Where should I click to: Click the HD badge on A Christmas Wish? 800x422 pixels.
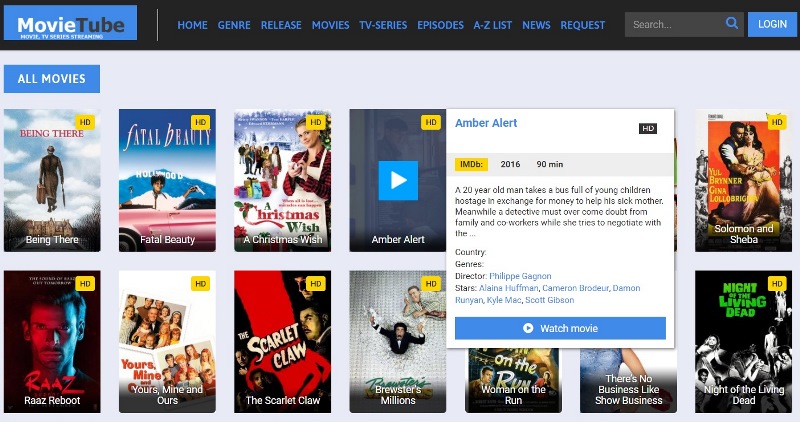(316, 122)
